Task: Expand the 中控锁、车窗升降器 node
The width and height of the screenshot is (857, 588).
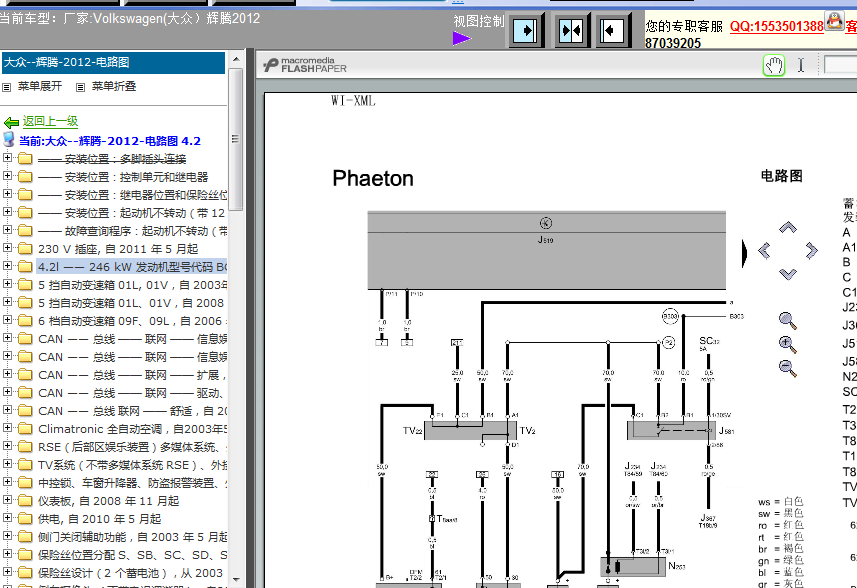Action: pos(7,482)
